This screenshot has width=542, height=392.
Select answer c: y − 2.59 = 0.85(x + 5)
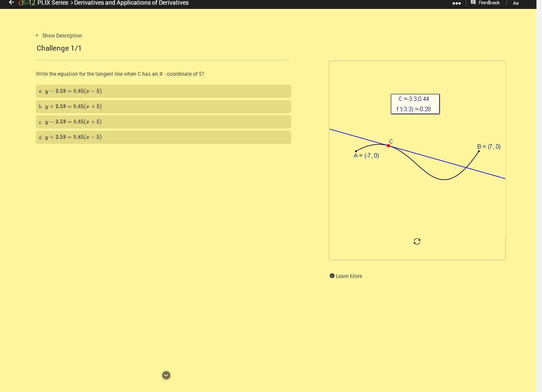tap(163, 122)
